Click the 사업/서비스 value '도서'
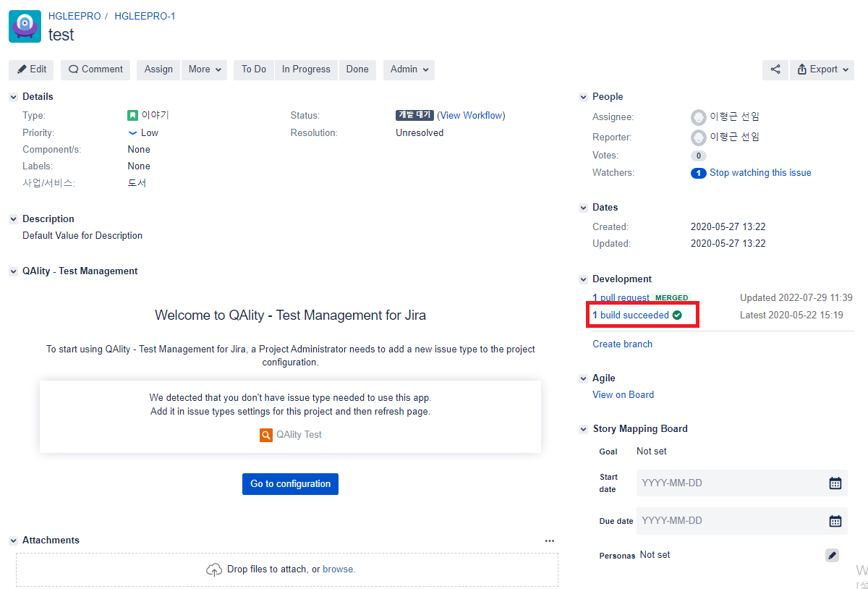The width and height of the screenshot is (868, 589). [x=137, y=183]
